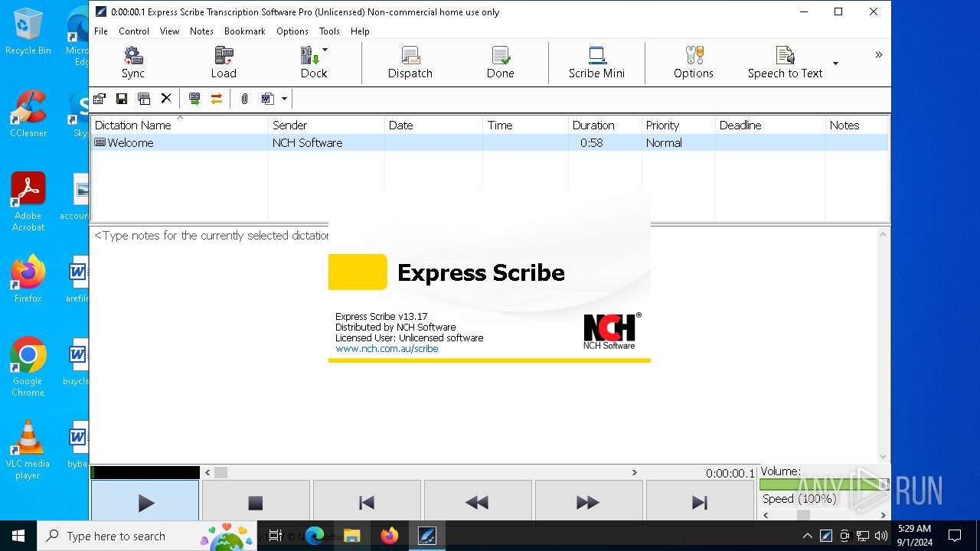Open the Help menu
980x551 pixels.
(360, 31)
